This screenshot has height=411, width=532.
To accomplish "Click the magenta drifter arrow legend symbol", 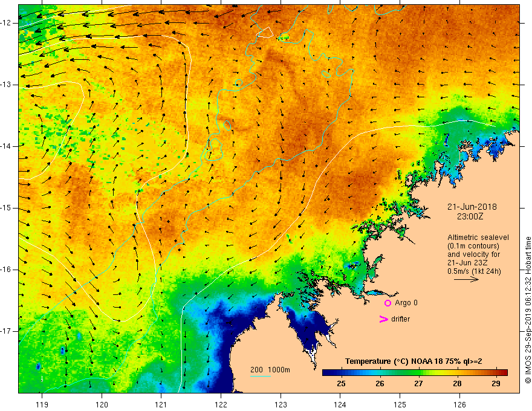I will (383, 319).
